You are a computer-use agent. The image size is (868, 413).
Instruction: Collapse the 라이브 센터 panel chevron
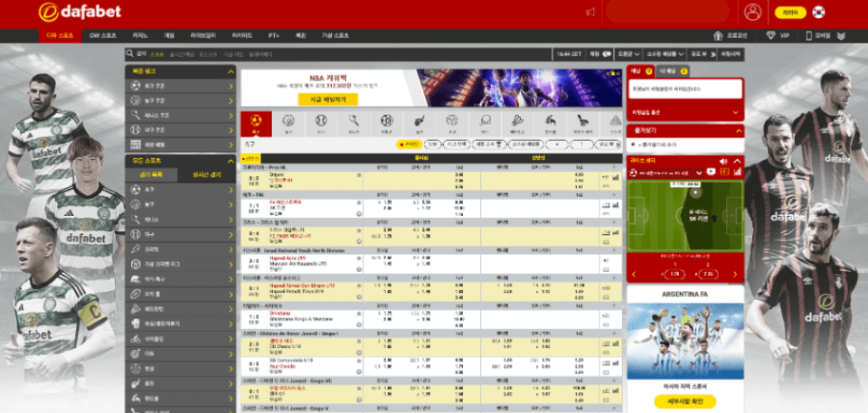tap(737, 161)
